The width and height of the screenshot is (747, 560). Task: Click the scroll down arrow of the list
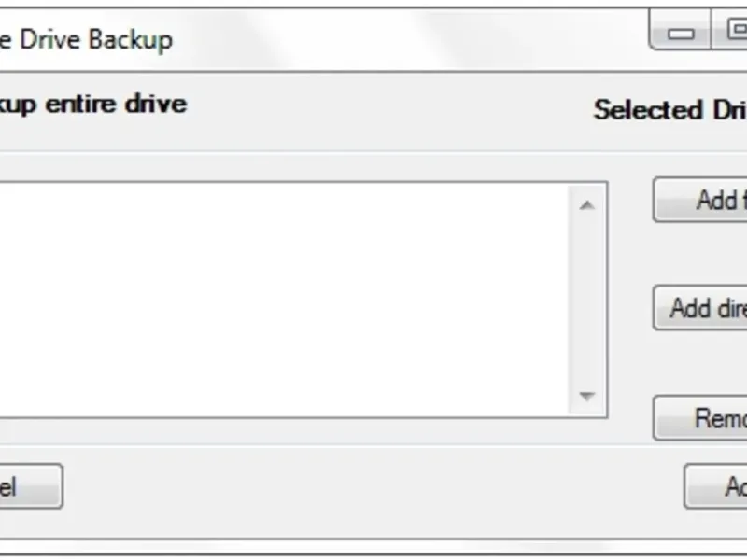point(586,396)
